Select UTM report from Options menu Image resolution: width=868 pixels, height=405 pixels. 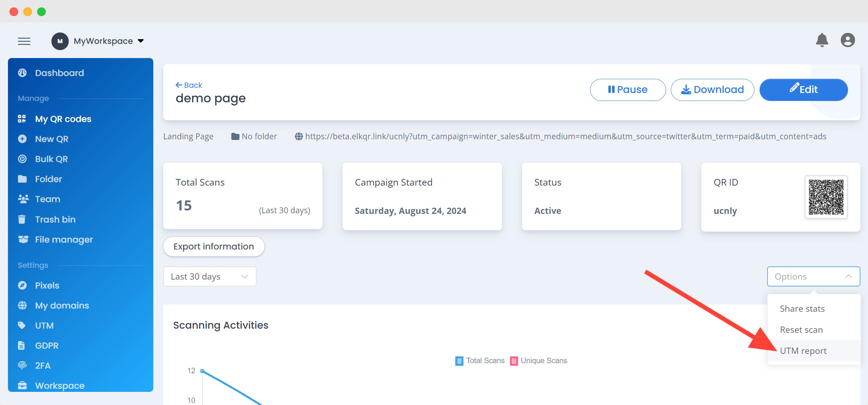[x=803, y=351]
